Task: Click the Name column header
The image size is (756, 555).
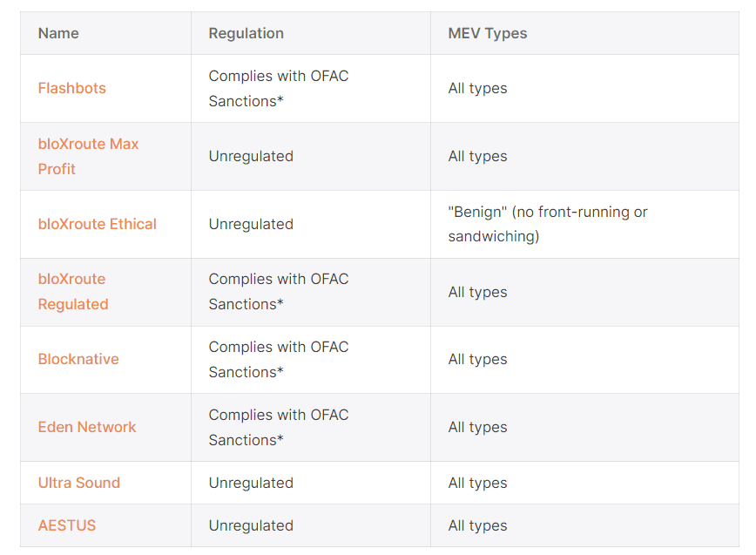Action: pos(58,33)
